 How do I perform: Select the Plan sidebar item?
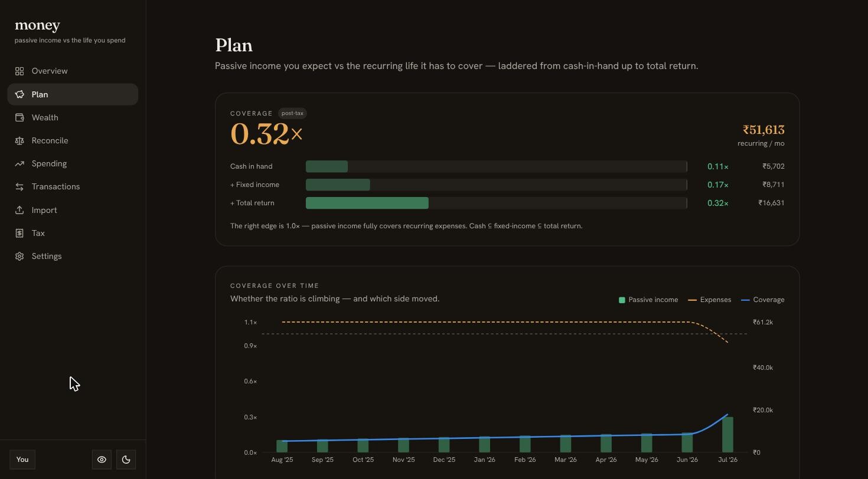tap(73, 94)
